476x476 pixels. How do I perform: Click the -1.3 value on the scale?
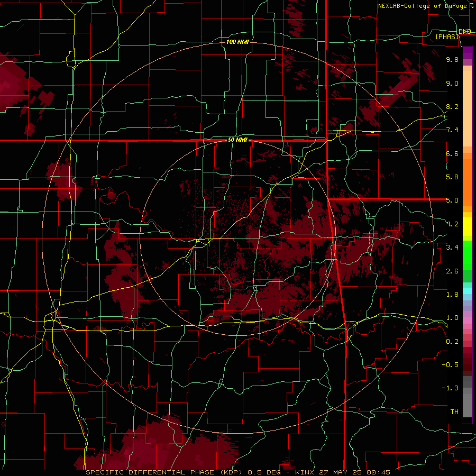[450, 388]
